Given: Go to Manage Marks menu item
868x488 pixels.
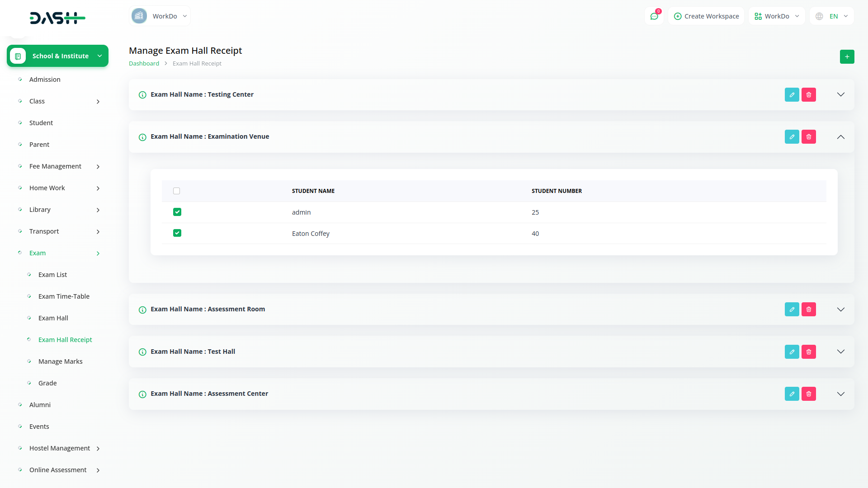Looking at the screenshot, I should 60,361.
